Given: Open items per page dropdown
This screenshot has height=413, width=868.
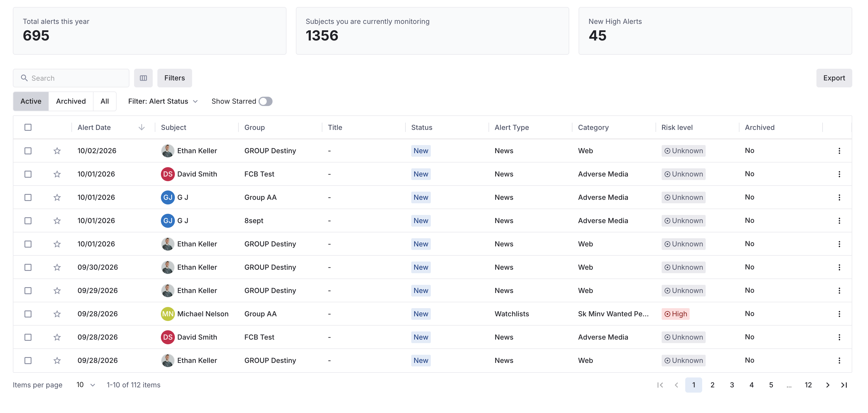Looking at the screenshot, I should (86, 385).
